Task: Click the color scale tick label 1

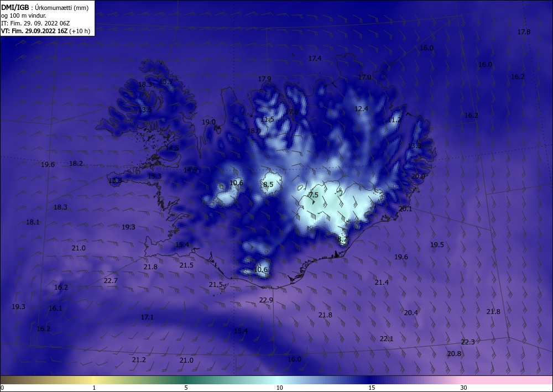Action: 94,388
